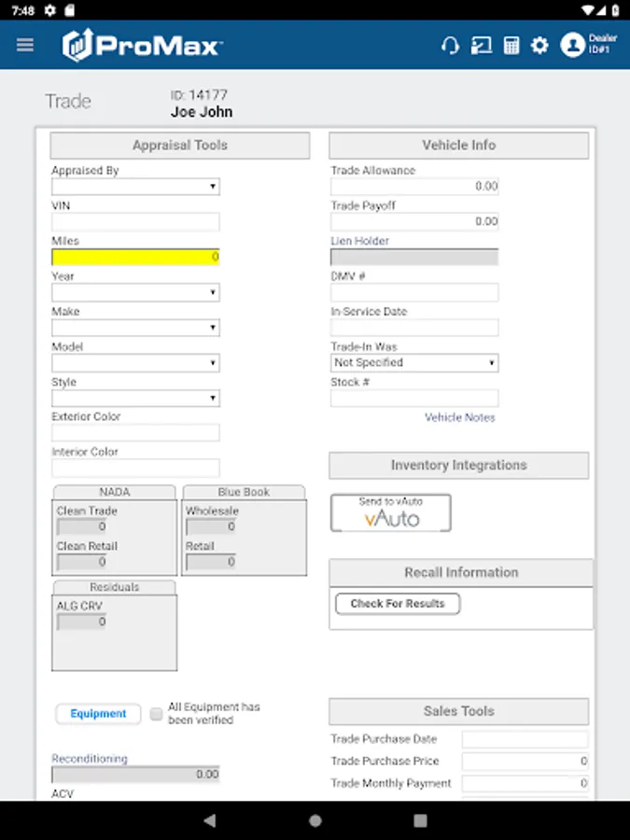Click the Reconditioning 0.00 amount field
The image size is (630, 840).
pyautogui.click(x=135, y=775)
